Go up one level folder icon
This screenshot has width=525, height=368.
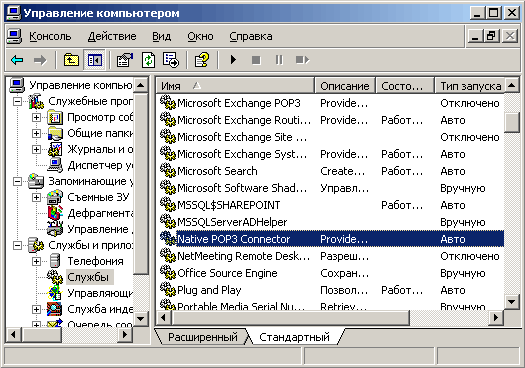click(71, 60)
